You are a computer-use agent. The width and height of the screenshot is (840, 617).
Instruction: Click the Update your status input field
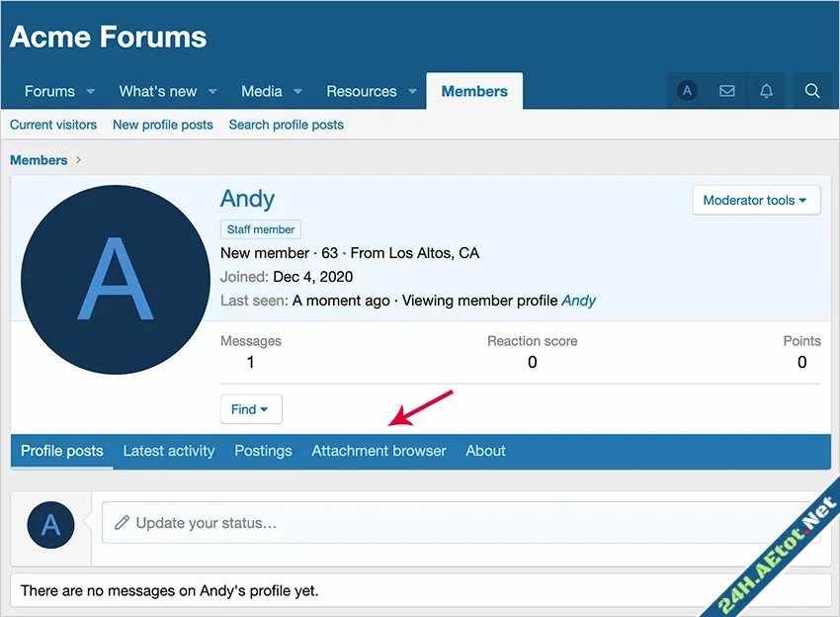coord(395,525)
